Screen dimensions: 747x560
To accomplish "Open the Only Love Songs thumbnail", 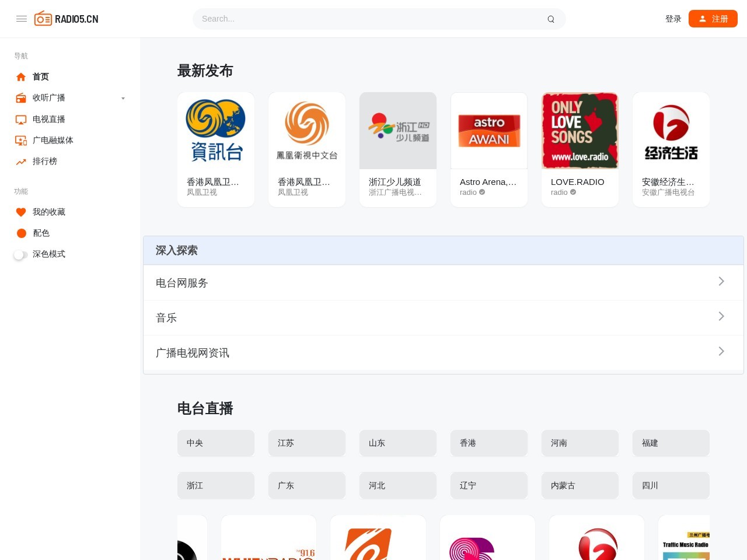I will pyautogui.click(x=580, y=131).
